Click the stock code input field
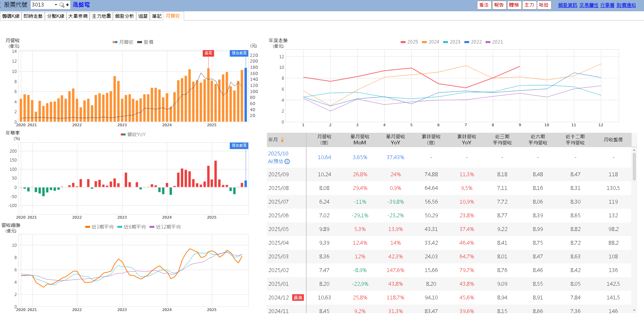The height and width of the screenshot is (323, 644). tap(42, 5)
